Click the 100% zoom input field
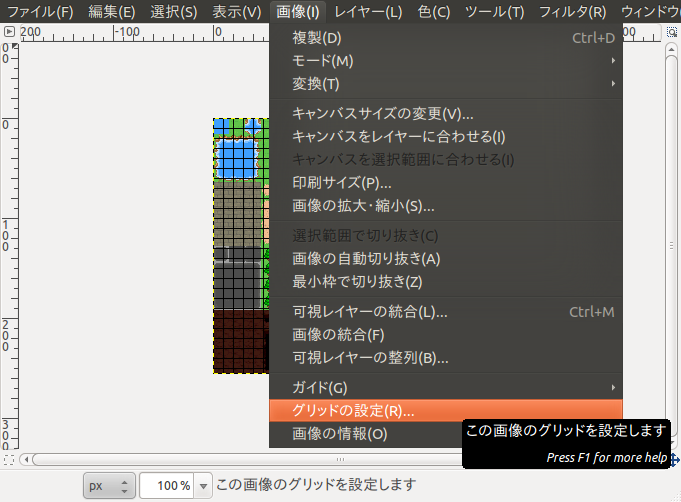Viewport: 681px width, 502px height. point(166,485)
